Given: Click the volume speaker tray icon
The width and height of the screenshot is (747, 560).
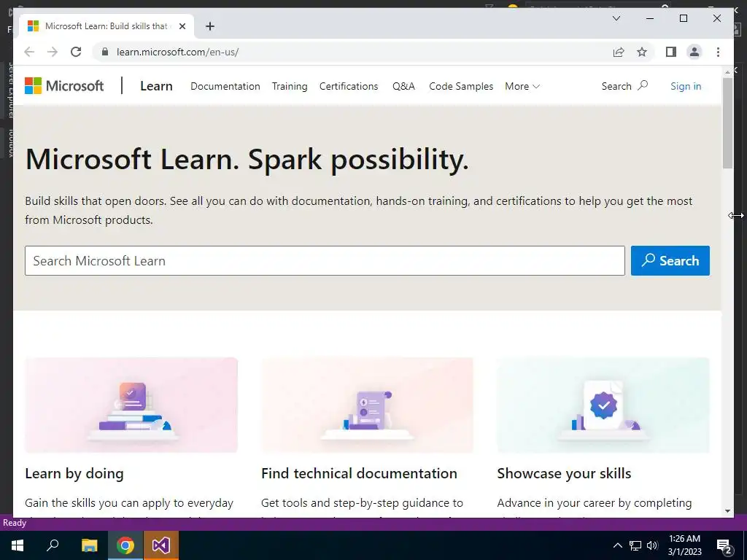Looking at the screenshot, I should click(x=652, y=545).
